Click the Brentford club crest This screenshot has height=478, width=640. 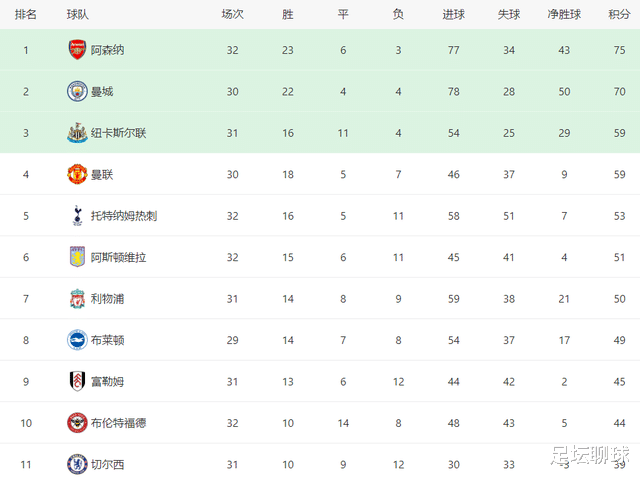(77, 423)
